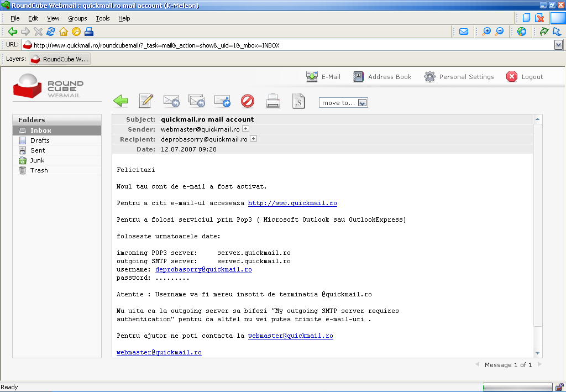The width and height of the screenshot is (566, 392).
Task: Add recipient deprobasorry to contacts plus icon
Action: [253, 139]
